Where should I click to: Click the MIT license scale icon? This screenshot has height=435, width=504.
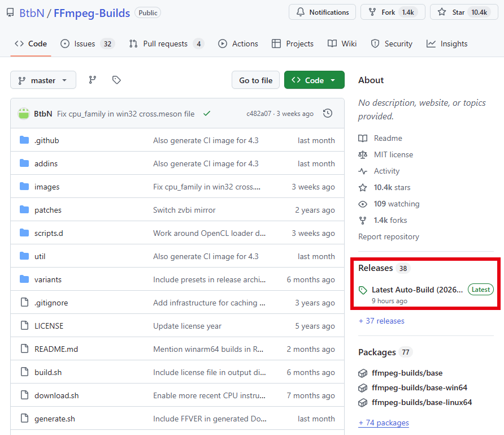tap(363, 154)
